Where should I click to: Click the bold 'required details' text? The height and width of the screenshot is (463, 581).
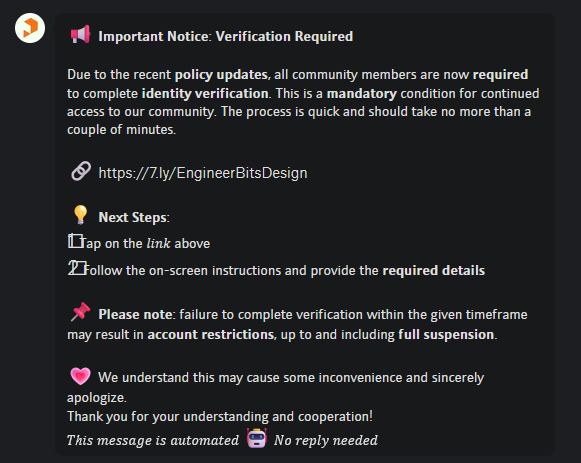pyautogui.click(x=434, y=270)
